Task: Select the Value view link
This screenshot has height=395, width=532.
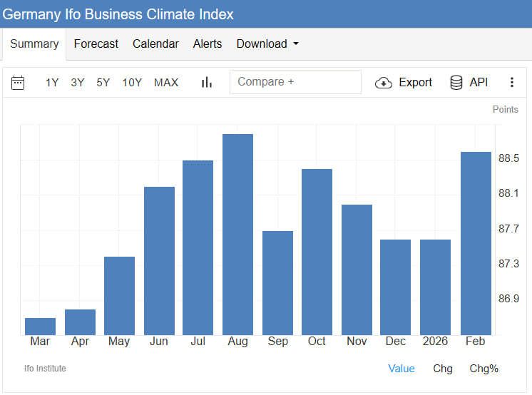Action: tap(401, 369)
